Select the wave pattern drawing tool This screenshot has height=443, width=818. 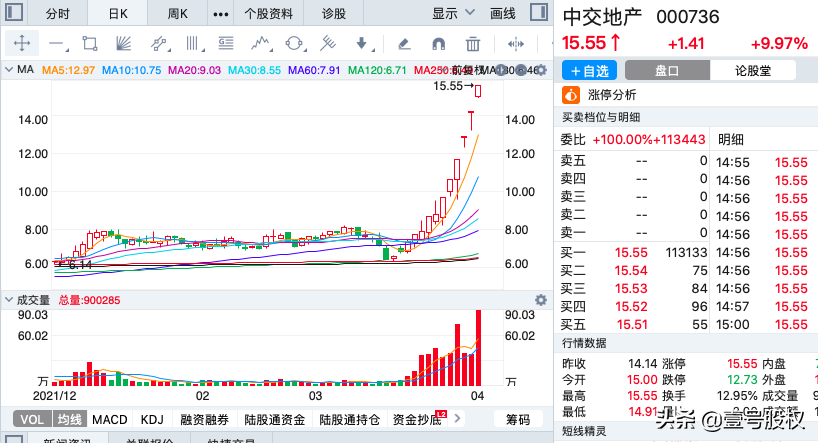click(x=261, y=44)
